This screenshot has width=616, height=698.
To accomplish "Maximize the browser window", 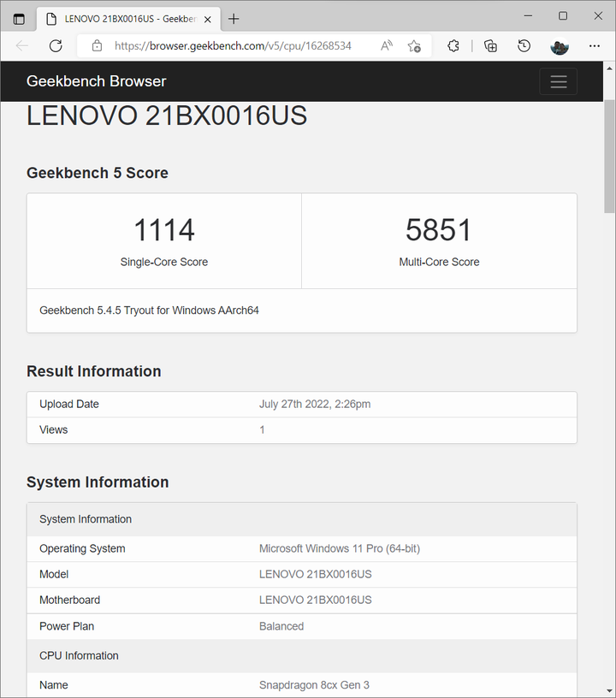I will [563, 16].
